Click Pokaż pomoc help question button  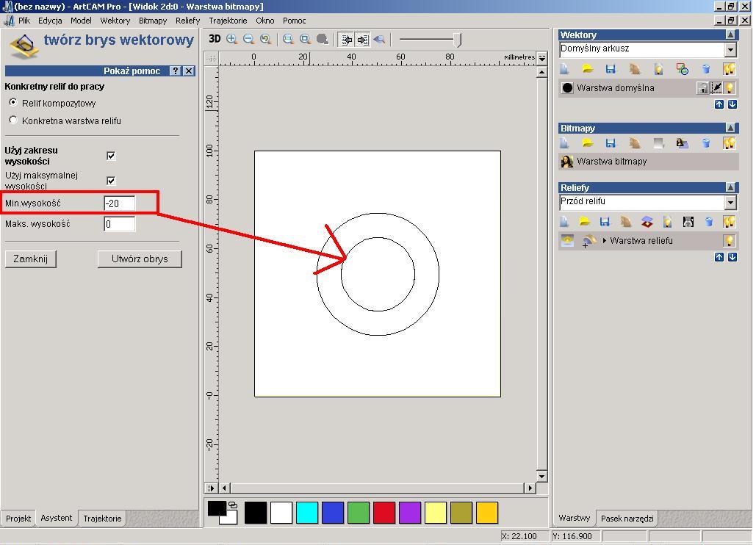point(176,71)
